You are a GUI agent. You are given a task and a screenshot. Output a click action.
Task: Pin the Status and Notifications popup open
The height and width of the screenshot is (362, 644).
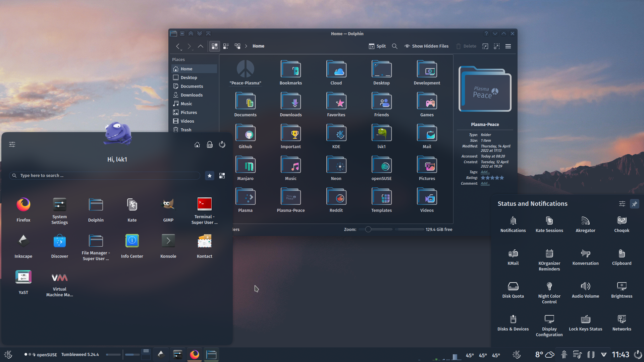(634, 204)
